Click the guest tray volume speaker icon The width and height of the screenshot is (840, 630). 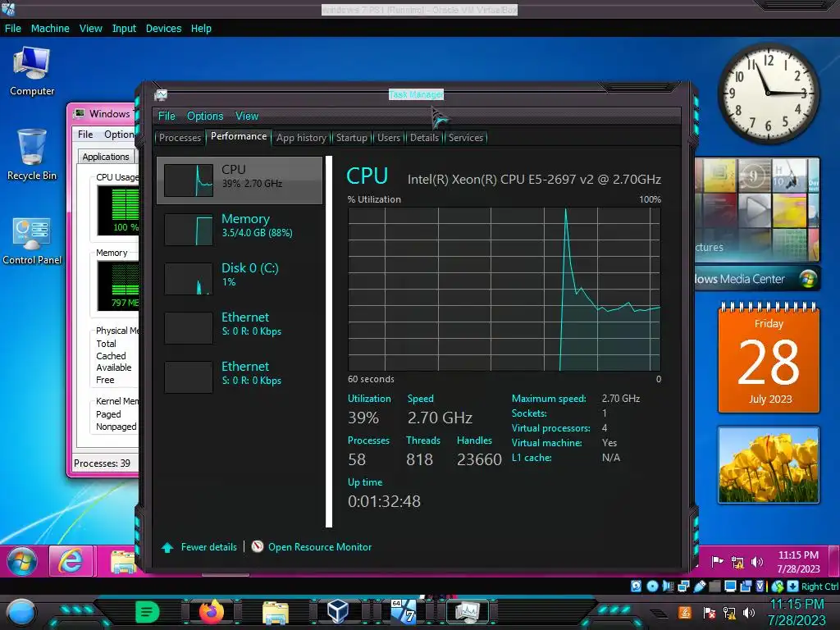pos(756,561)
